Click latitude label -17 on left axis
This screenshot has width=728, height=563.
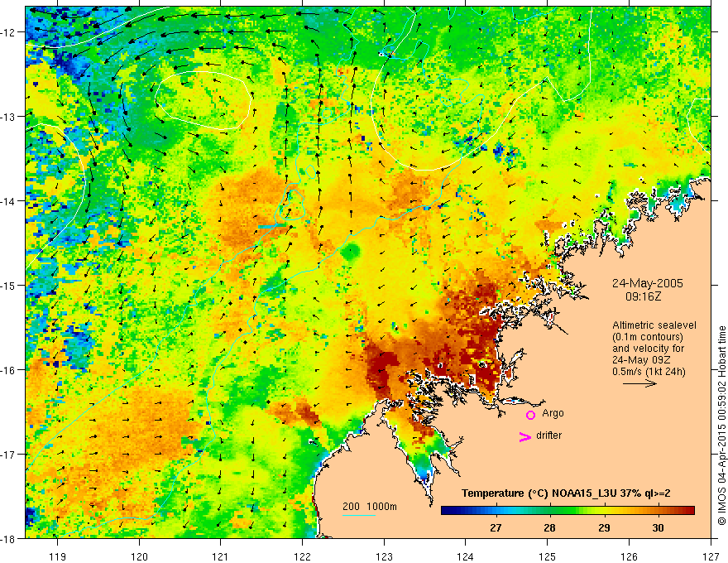pyautogui.click(x=8, y=455)
